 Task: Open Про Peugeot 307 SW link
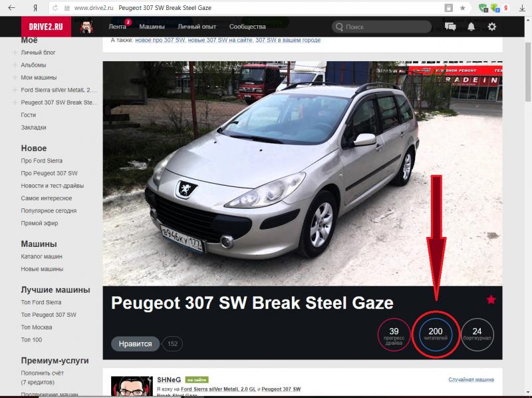coord(49,173)
